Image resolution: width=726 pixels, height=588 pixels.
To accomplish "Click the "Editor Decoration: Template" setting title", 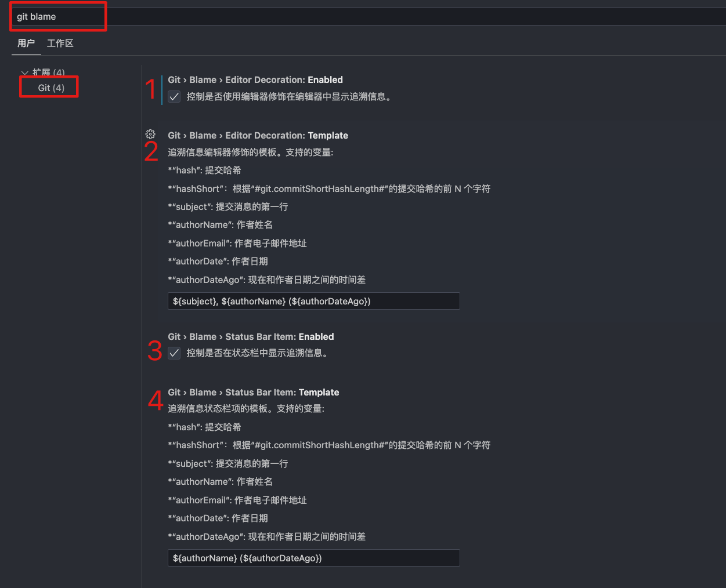I will coord(258,136).
